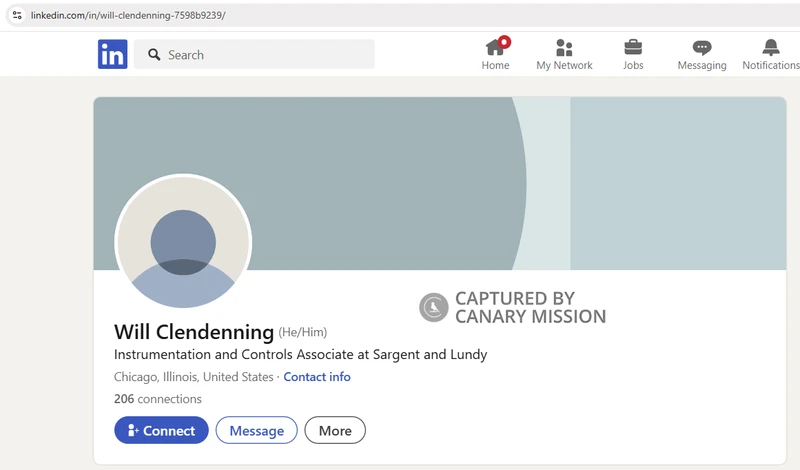Click the Notifications label in navigation

pyautogui.click(x=771, y=65)
